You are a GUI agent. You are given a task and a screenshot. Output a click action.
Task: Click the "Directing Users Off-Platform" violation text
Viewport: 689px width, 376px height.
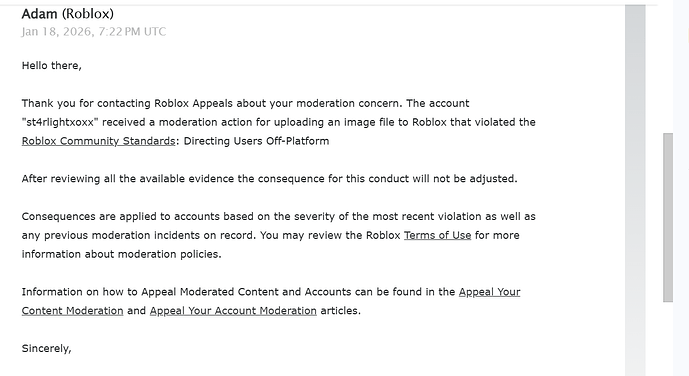tap(256, 141)
